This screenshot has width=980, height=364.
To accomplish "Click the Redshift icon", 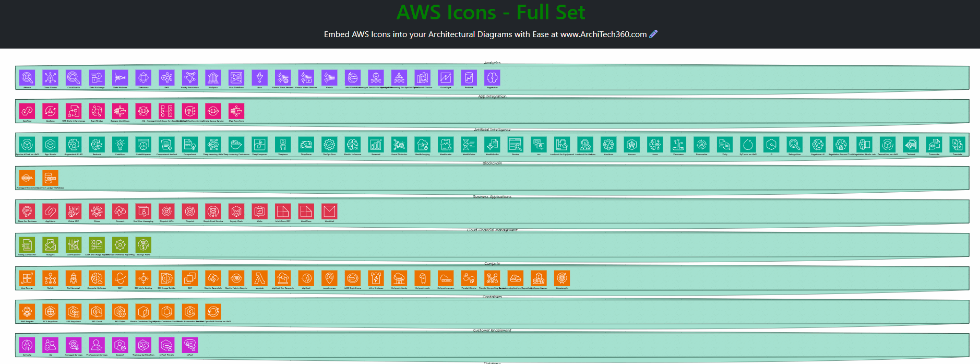I will (469, 78).
